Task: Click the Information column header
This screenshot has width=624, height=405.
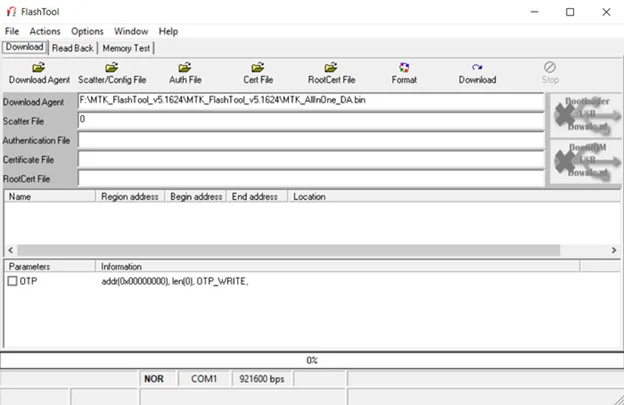Action: [337, 266]
